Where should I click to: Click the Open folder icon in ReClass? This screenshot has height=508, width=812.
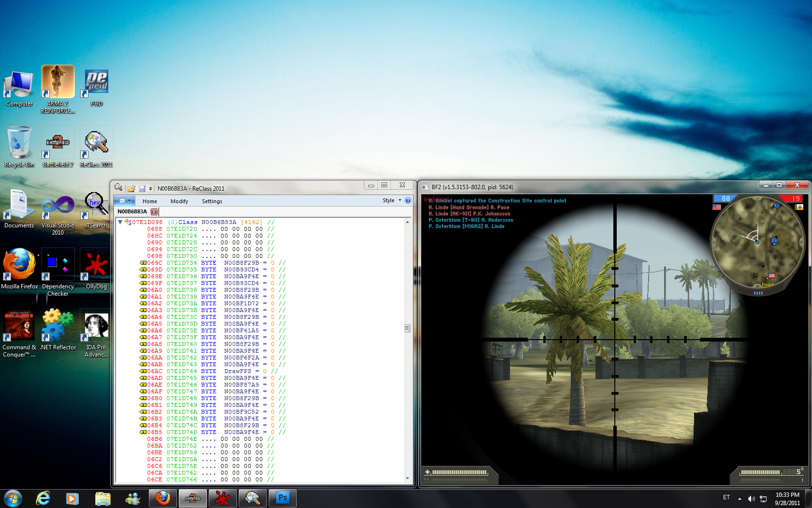(x=131, y=189)
